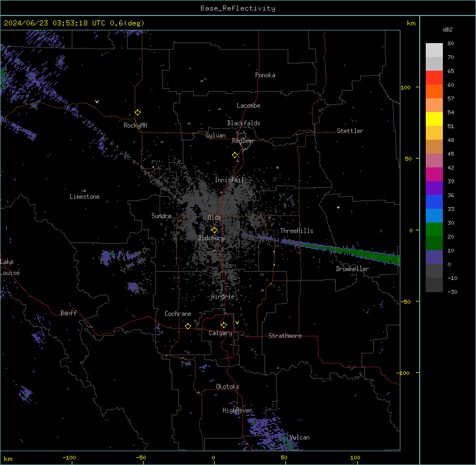Click the Okotoks city label

coord(228,387)
